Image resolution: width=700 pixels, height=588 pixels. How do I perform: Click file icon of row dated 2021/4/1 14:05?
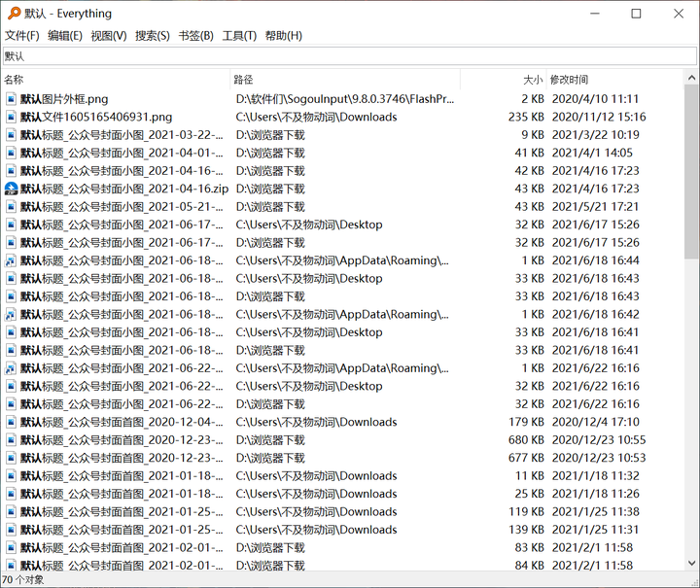[11, 153]
